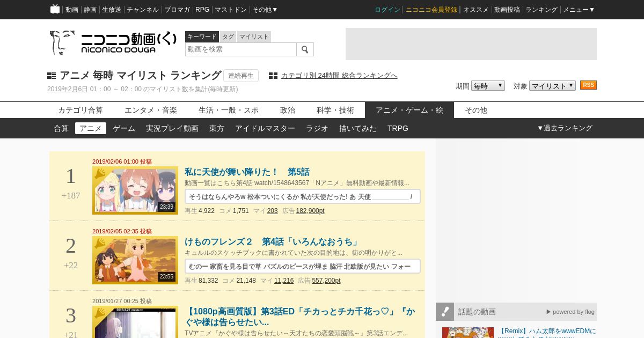Select アイドルマスター subcategory
644x338 pixels.
coord(265,128)
